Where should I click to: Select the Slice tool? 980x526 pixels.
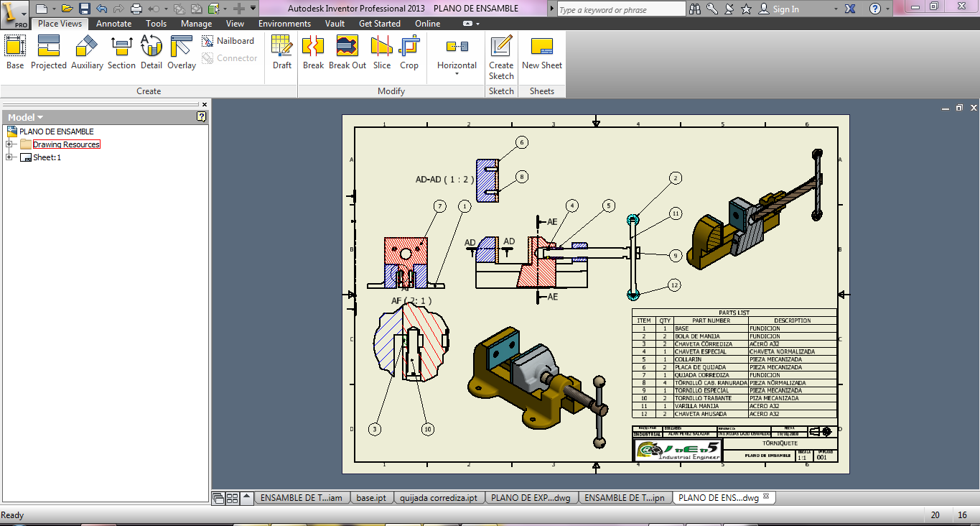pos(381,52)
